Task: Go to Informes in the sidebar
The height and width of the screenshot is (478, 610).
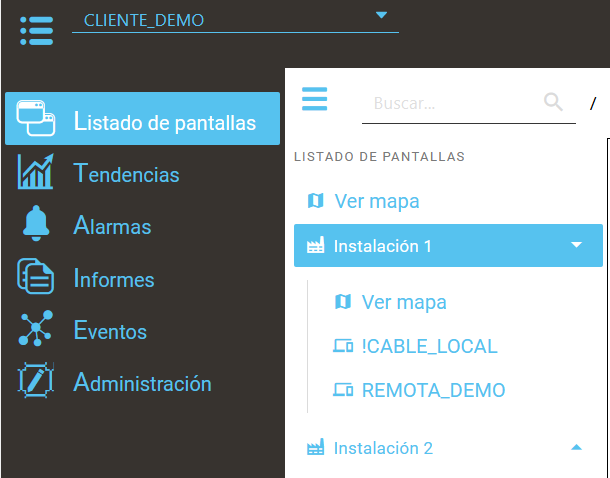Action: 114,279
